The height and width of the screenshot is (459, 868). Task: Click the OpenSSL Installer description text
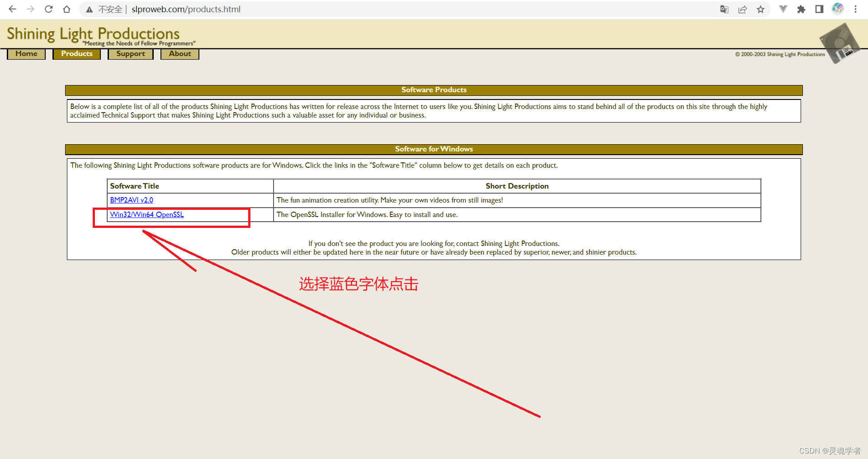(x=367, y=214)
